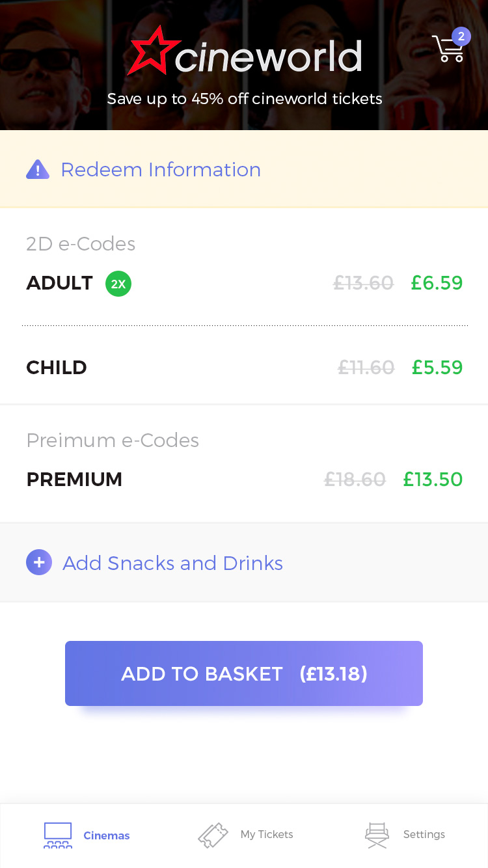Tap the Premium £13.50 discounted price
Viewport: 488px width, 868px height.
[x=433, y=480]
